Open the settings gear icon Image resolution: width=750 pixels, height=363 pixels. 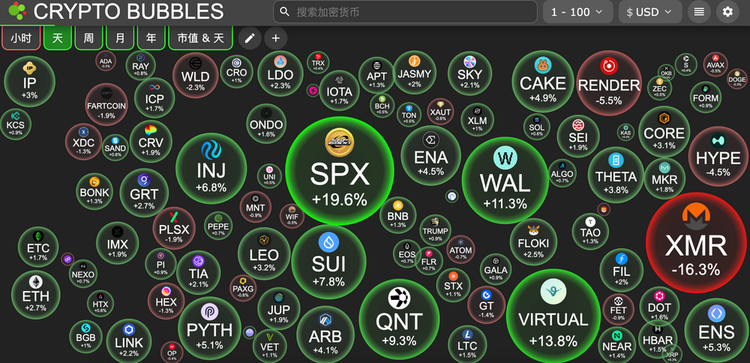(728, 12)
